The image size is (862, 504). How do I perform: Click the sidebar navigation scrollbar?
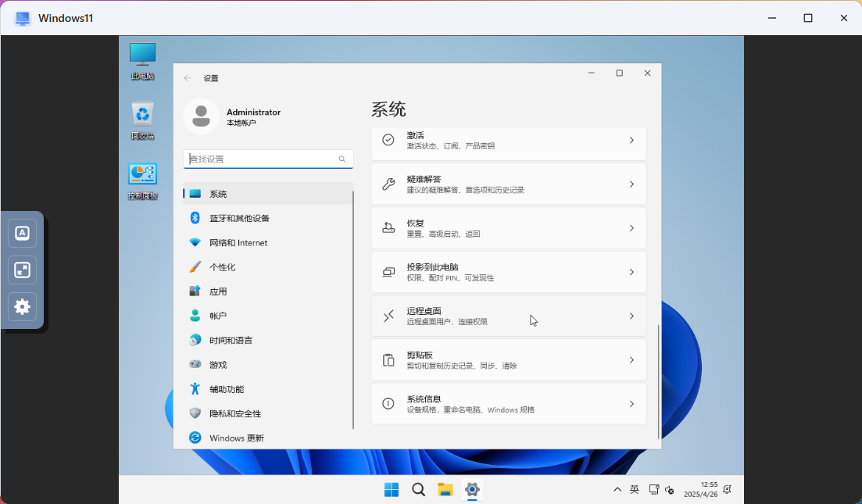click(x=353, y=310)
